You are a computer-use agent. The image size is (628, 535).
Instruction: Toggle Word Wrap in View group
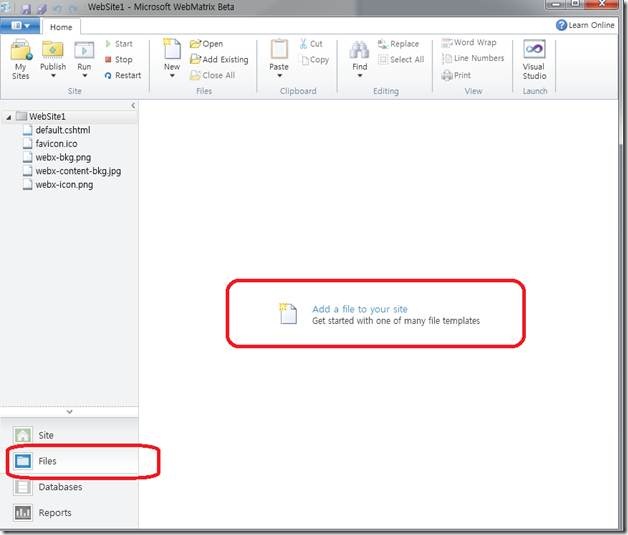tap(469, 42)
